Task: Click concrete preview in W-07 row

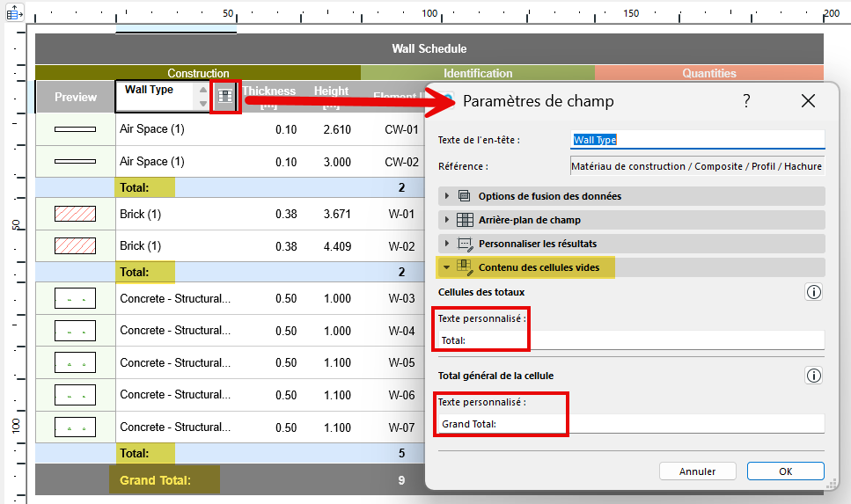Action: [x=76, y=427]
